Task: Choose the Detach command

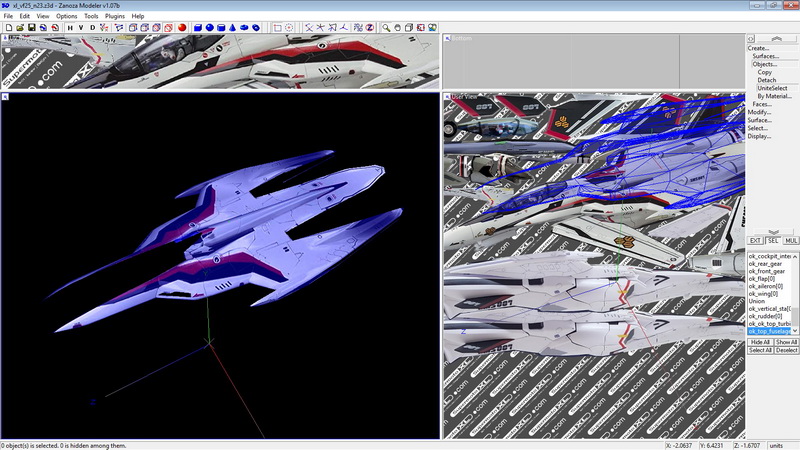Action: click(767, 80)
